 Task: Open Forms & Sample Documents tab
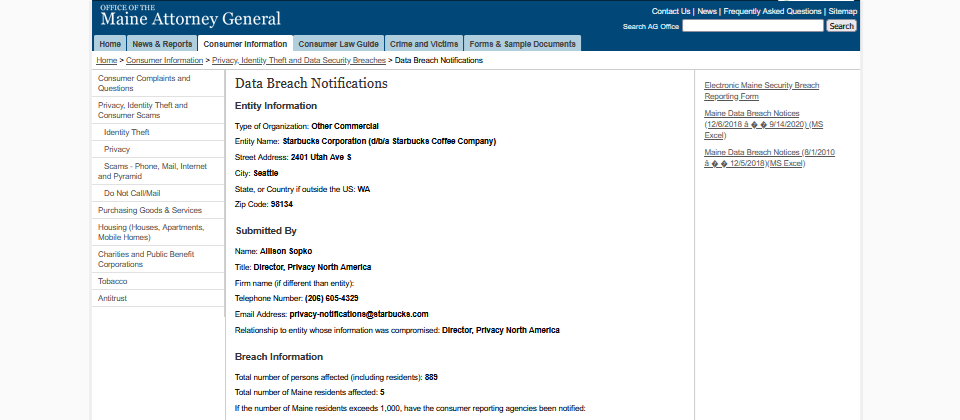coord(522,44)
